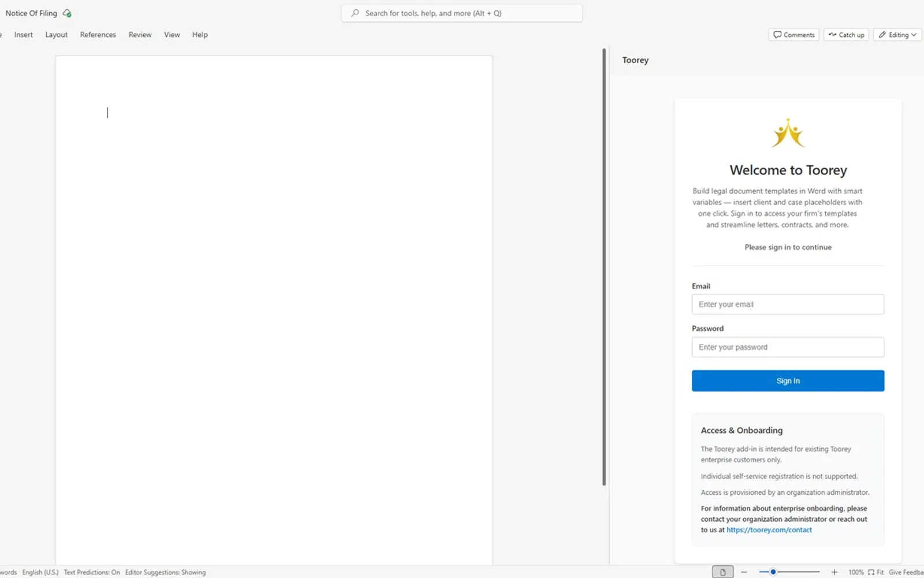Click the Notice Of Filing document title
Image resolution: width=924 pixels, height=578 pixels.
click(31, 13)
